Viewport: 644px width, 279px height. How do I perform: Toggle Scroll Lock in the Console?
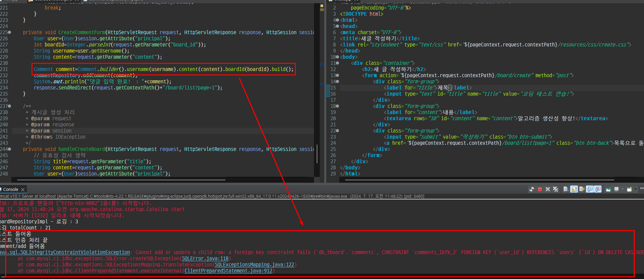click(x=574, y=189)
